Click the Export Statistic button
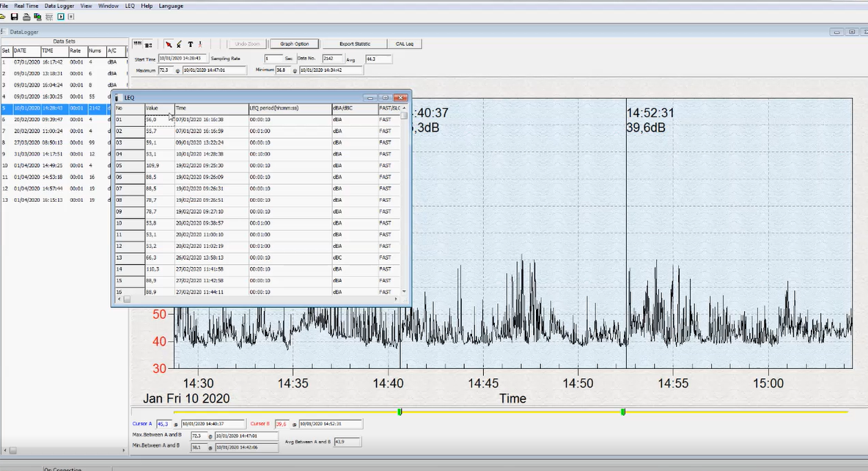This screenshot has width=868, height=471. coord(355,44)
